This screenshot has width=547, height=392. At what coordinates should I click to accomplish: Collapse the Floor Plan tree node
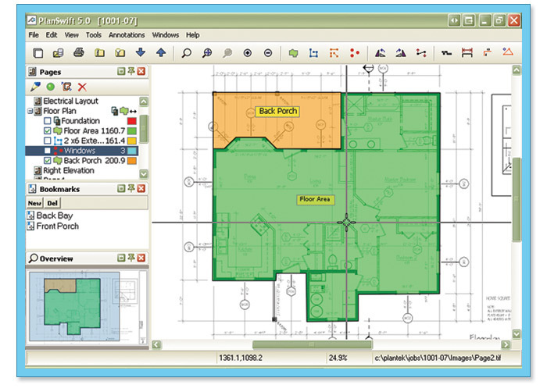[29, 112]
